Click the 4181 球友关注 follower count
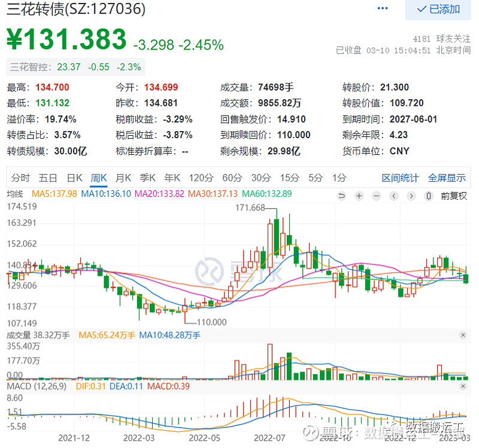This screenshot has height=448, width=479. tap(442, 39)
